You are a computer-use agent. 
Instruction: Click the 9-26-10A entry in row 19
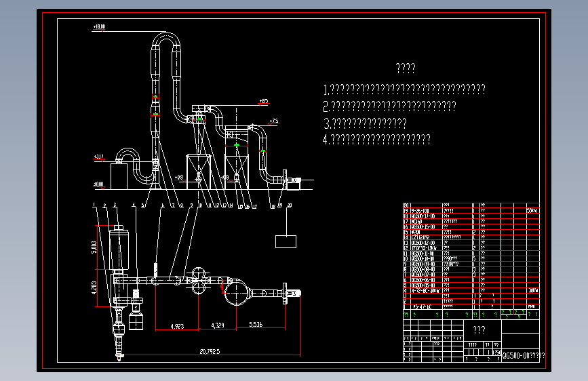click(x=420, y=211)
